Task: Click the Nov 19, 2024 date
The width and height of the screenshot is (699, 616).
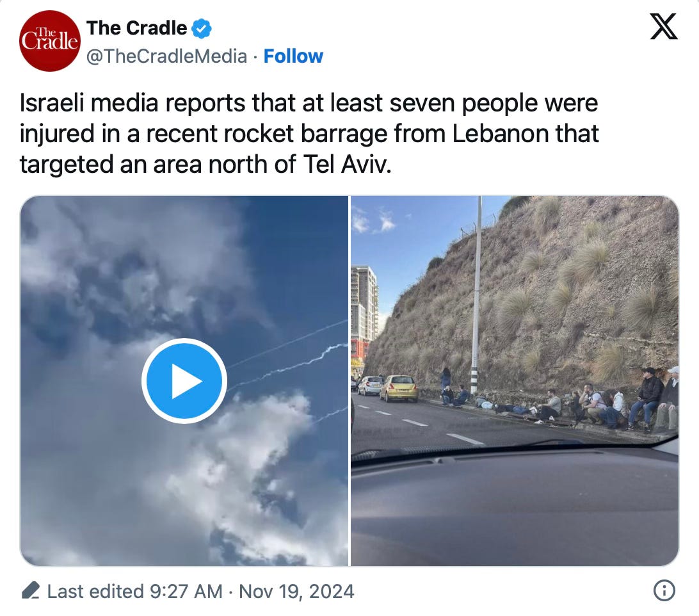Action: click(296, 592)
